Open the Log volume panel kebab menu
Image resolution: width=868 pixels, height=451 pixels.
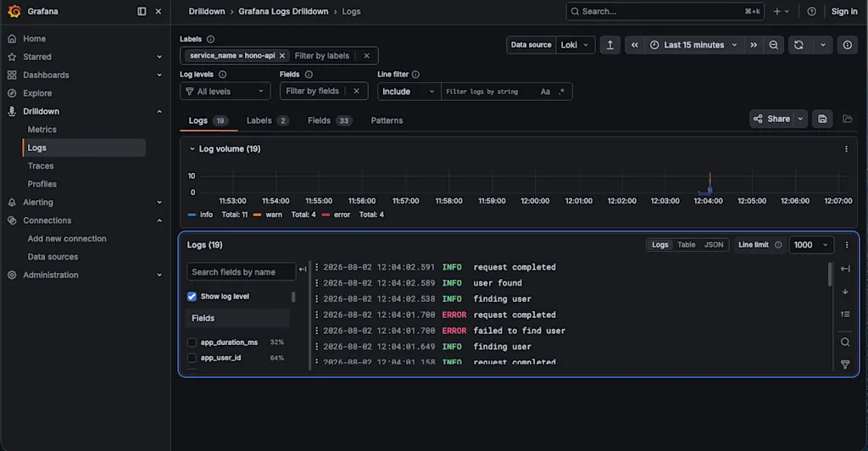[846, 149]
